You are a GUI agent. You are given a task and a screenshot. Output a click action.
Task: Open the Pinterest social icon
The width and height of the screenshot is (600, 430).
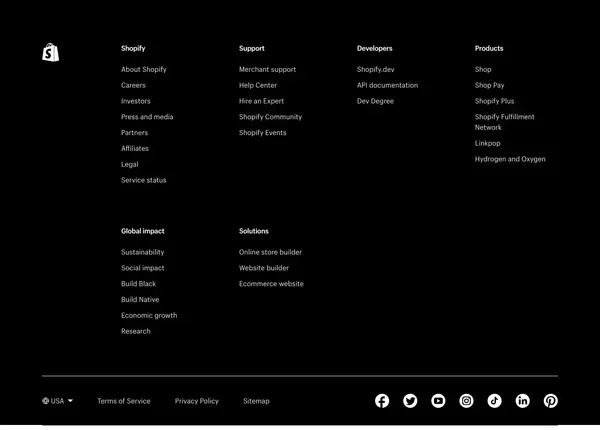pyautogui.click(x=551, y=401)
